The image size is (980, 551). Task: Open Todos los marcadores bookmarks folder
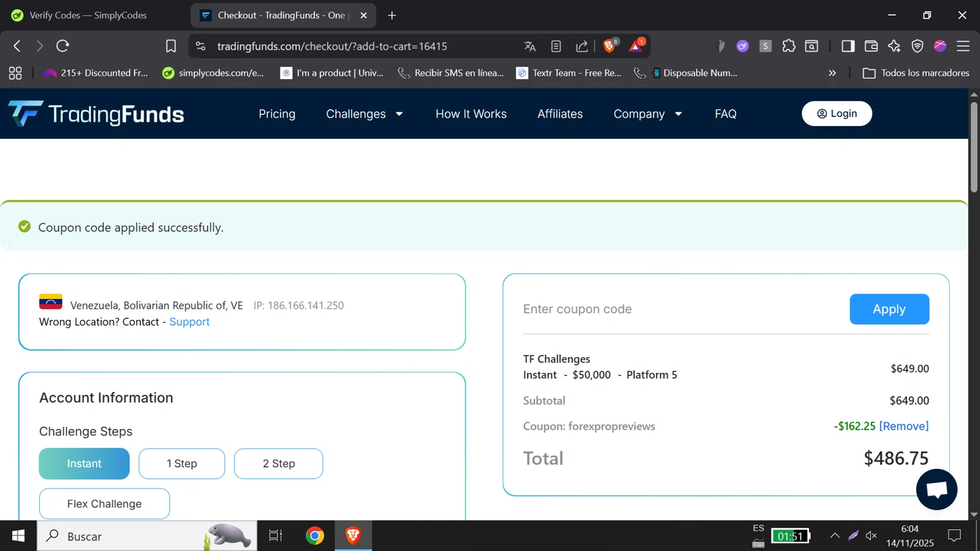pyautogui.click(x=916, y=73)
